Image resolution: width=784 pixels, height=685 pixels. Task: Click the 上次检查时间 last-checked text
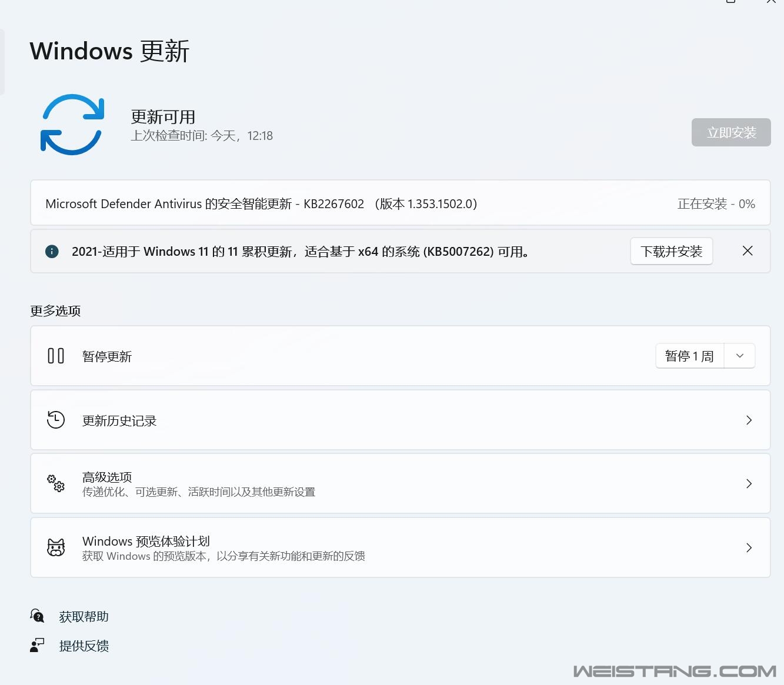tap(202, 136)
